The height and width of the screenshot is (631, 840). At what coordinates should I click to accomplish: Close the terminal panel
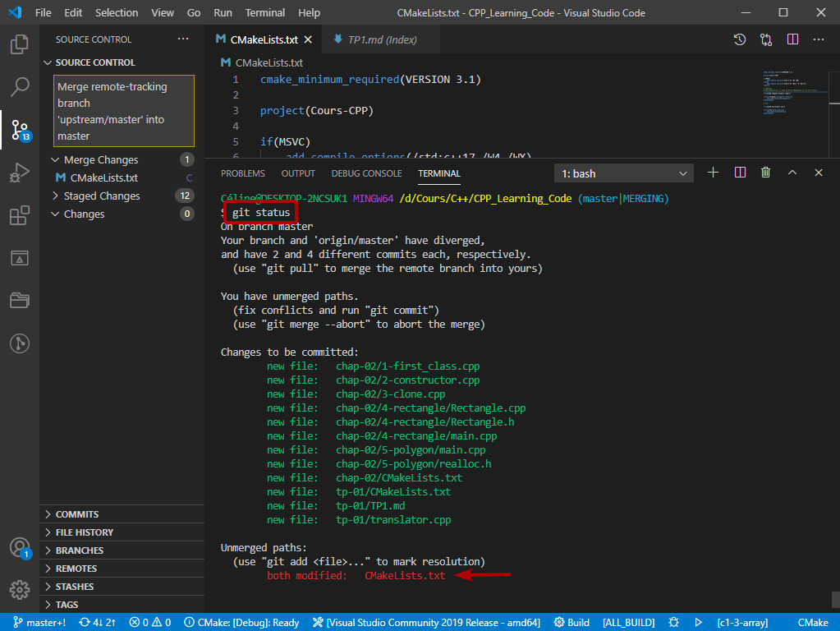tap(819, 173)
